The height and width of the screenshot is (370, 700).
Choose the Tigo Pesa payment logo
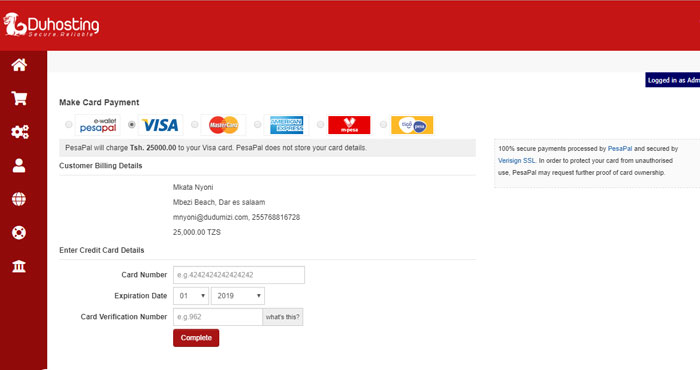tap(412, 125)
